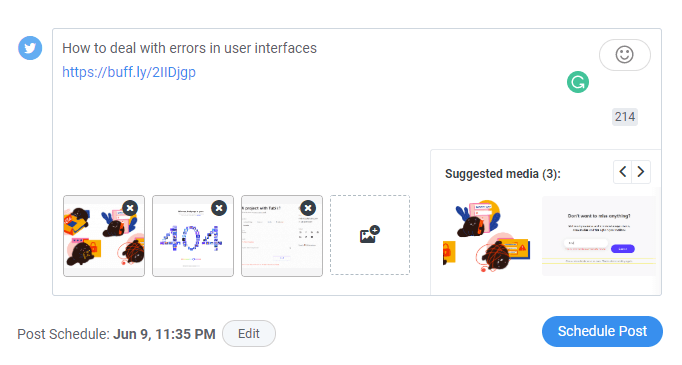Remove the 404 image attachment
The image size is (682, 365).
pos(219,208)
